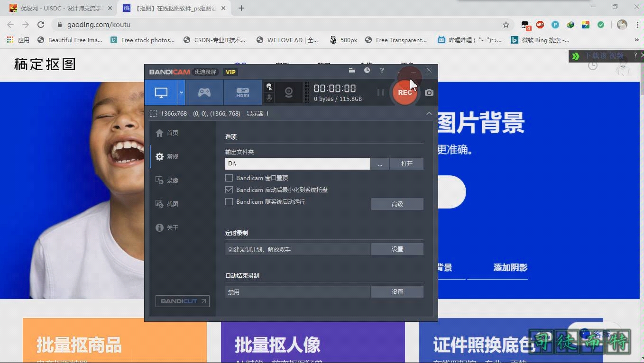
Task: Open the CSDN bookmark
Action: coord(214,40)
